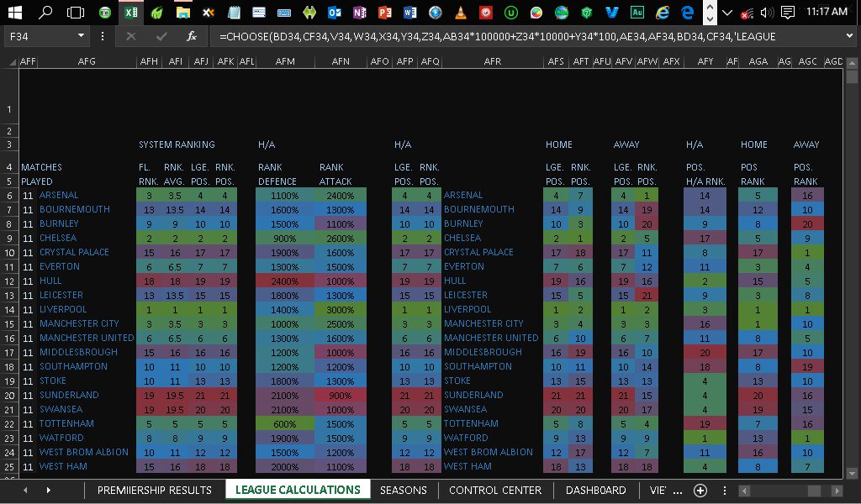This screenshot has width=861, height=504.
Task: Select LEAGUE CALCULATIONS sheet tab
Action: click(x=298, y=490)
